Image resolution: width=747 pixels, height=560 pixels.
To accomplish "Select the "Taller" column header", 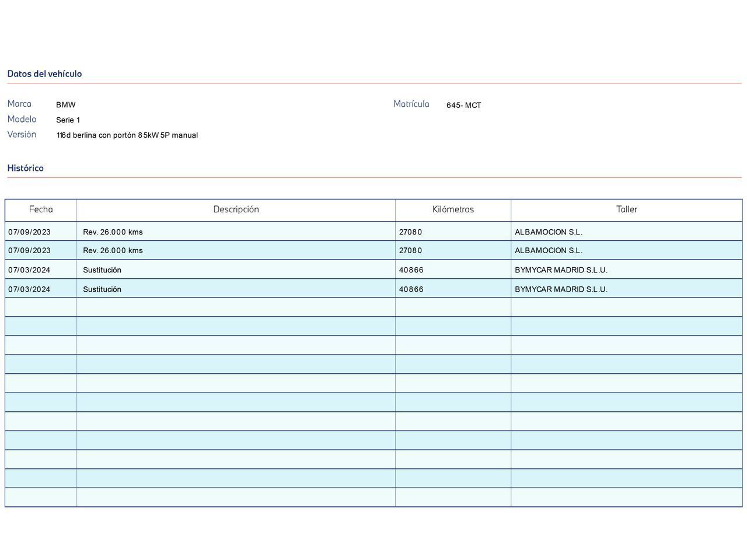I will (x=627, y=209).
